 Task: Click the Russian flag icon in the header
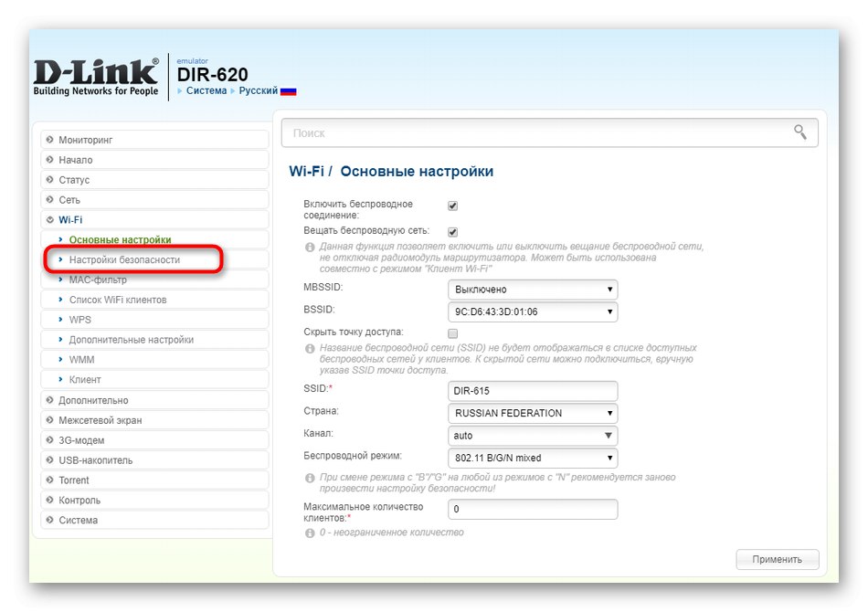pos(285,90)
